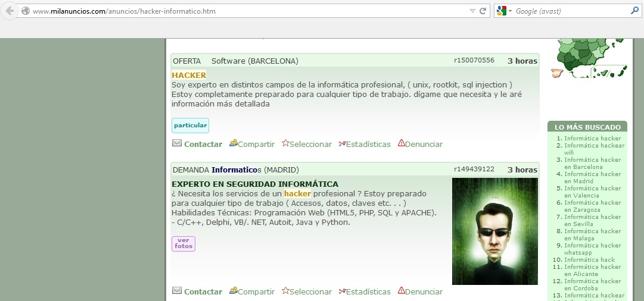Image resolution: width=644 pixels, height=301 pixels.
Task: Click the ver fotos button
Action: coord(183,243)
